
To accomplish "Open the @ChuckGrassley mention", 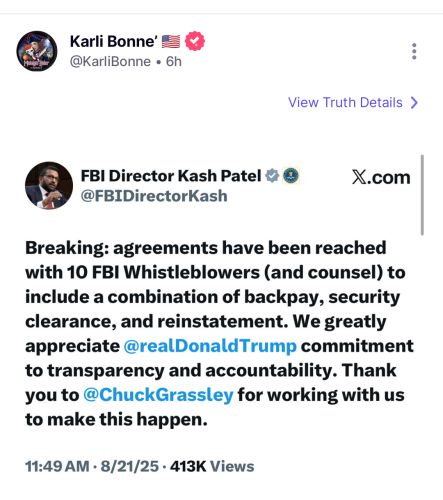I will [x=158, y=395].
